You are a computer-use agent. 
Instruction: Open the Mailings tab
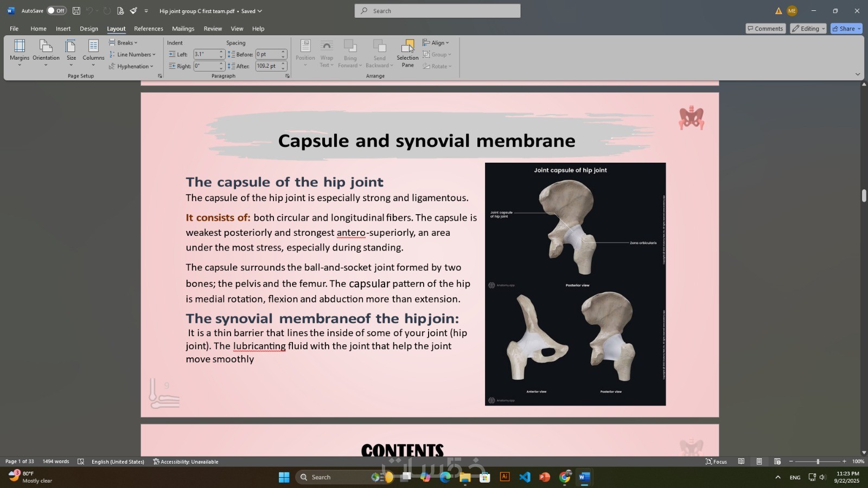click(x=183, y=29)
